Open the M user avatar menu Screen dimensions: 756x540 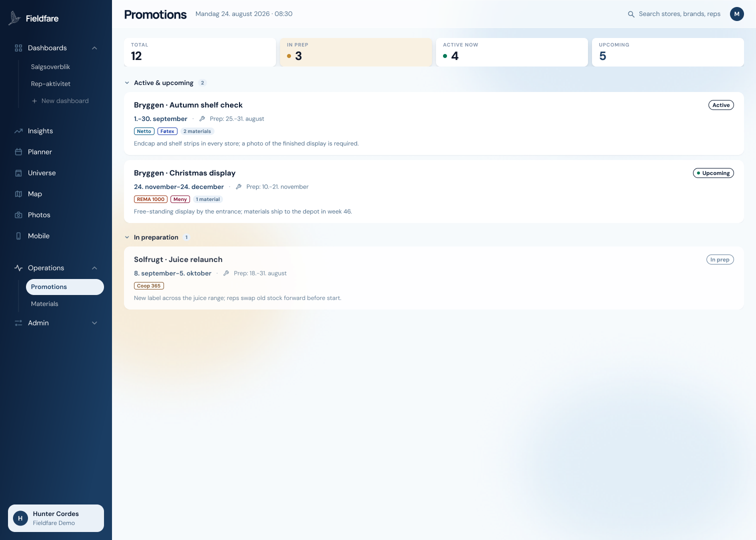[737, 14]
